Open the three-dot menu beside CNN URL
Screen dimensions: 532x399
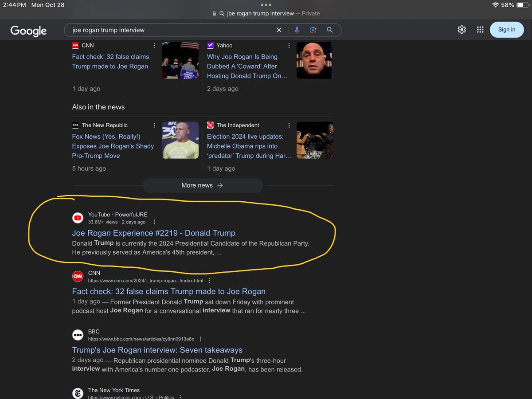coord(209,281)
